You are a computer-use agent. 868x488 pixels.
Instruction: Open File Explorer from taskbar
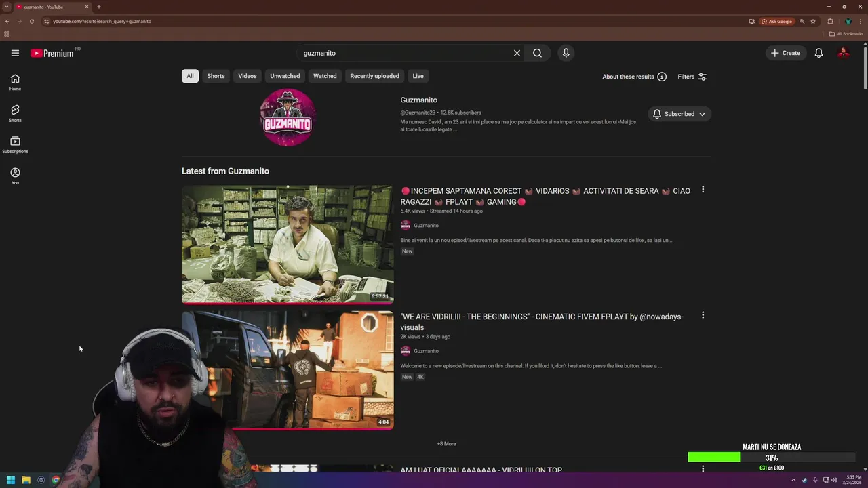[26, 480]
